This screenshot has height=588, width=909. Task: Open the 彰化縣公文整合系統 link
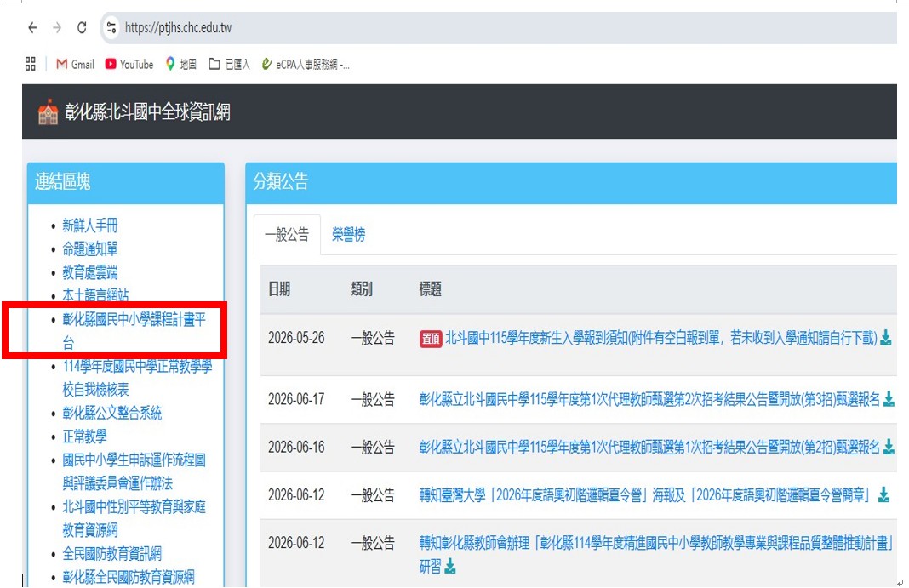111,413
